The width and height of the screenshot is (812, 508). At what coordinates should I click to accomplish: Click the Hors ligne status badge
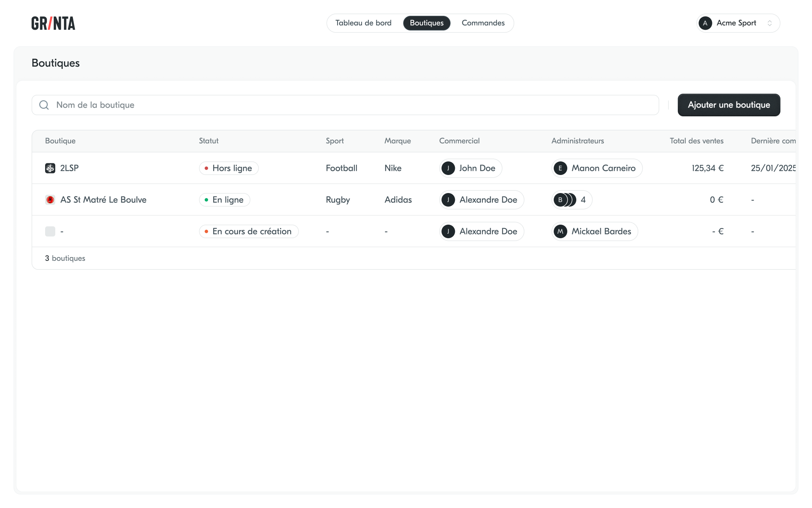pos(229,168)
